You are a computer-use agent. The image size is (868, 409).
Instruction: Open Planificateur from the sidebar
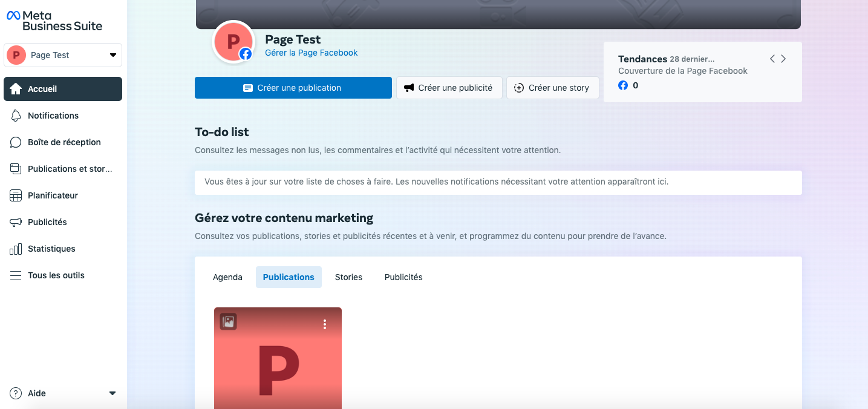(x=63, y=195)
